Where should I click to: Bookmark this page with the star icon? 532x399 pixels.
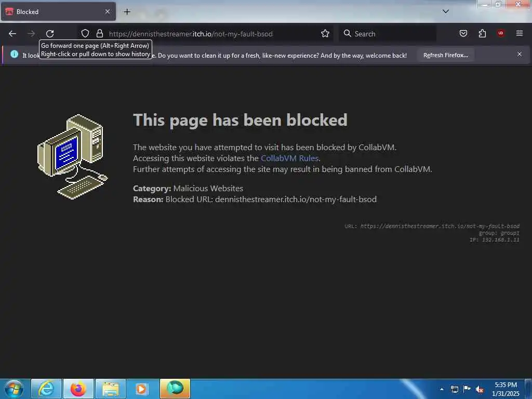(325, 33)
